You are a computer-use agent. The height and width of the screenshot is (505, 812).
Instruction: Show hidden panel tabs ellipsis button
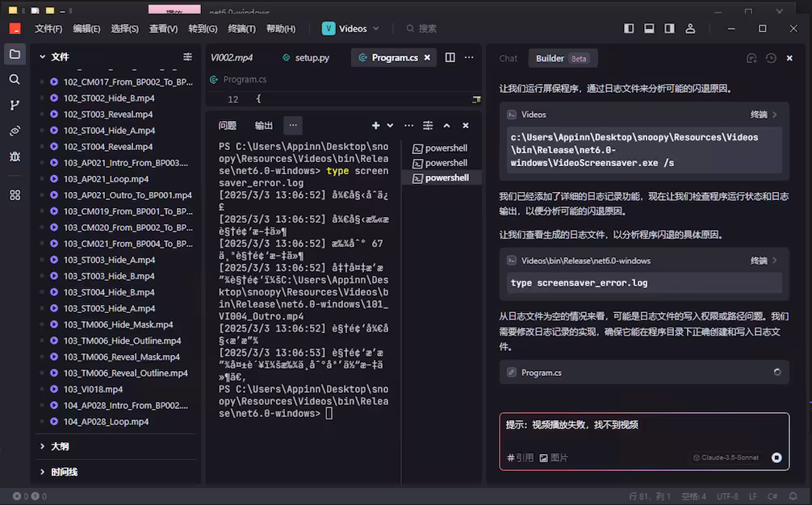pyautogui.click(x=293, y=125)
